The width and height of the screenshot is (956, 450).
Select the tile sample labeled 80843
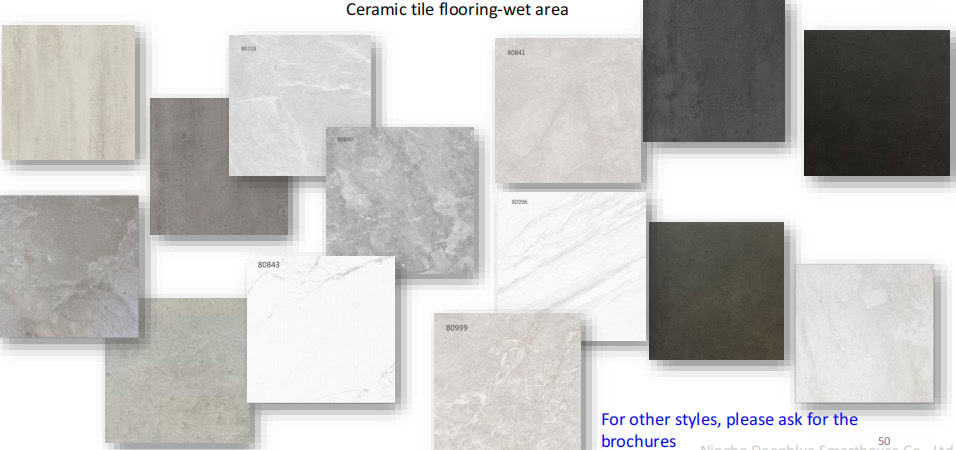(x=320, y=330)
